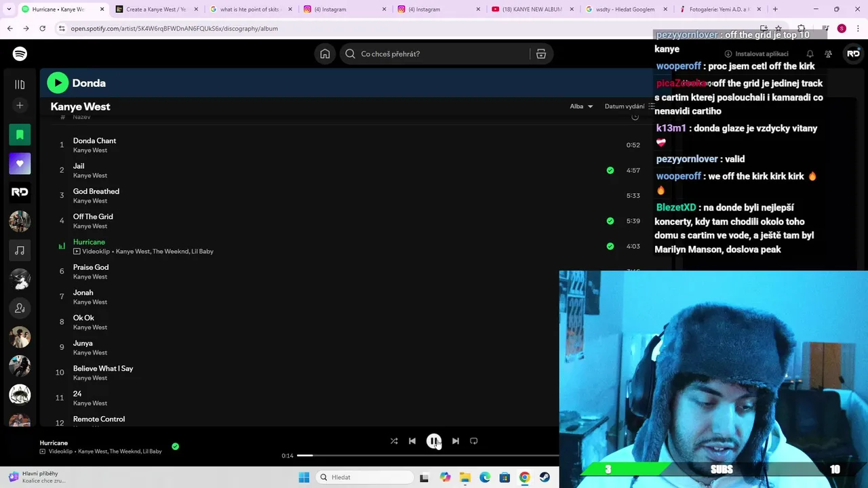Pause the currently playing song

(x=433, y=441)
